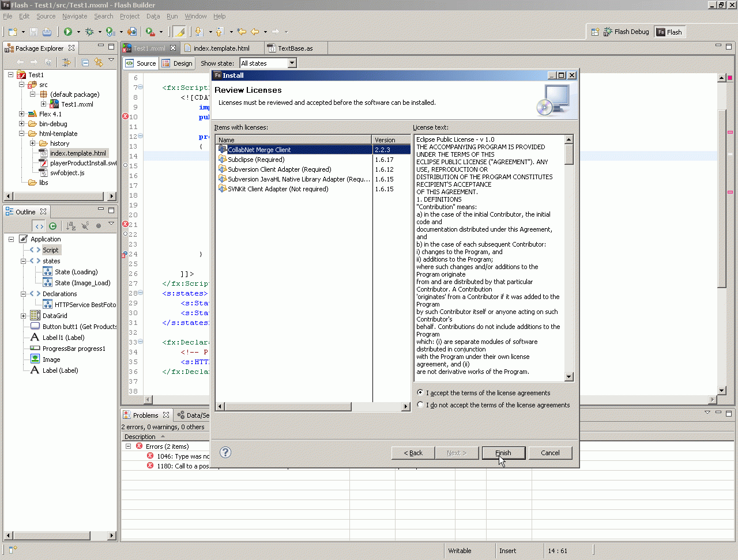Click the Link with Editor icon in Package Explorer
The height and width of the screenshot is (560, 738).
[x=99, y=62]
